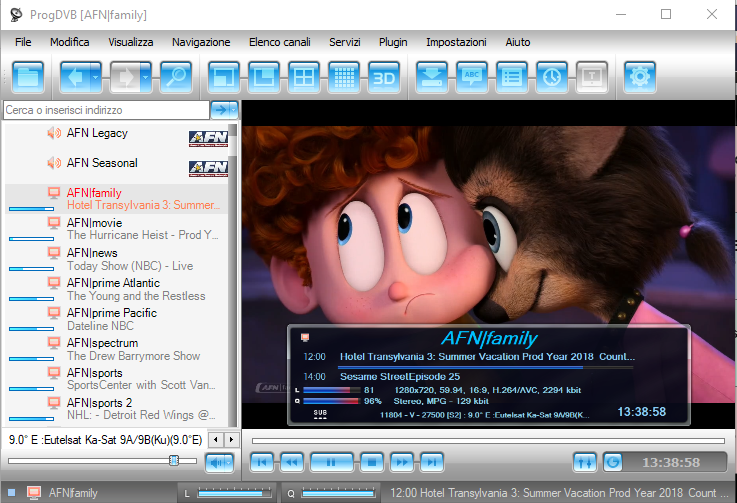Open the folder icon in toolbar

tap(28, 77)
